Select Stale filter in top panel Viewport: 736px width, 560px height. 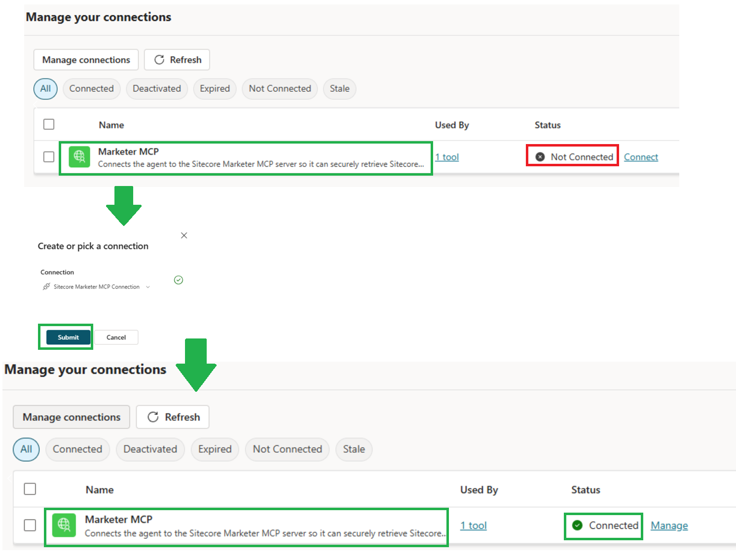click(x=339, y=89)
